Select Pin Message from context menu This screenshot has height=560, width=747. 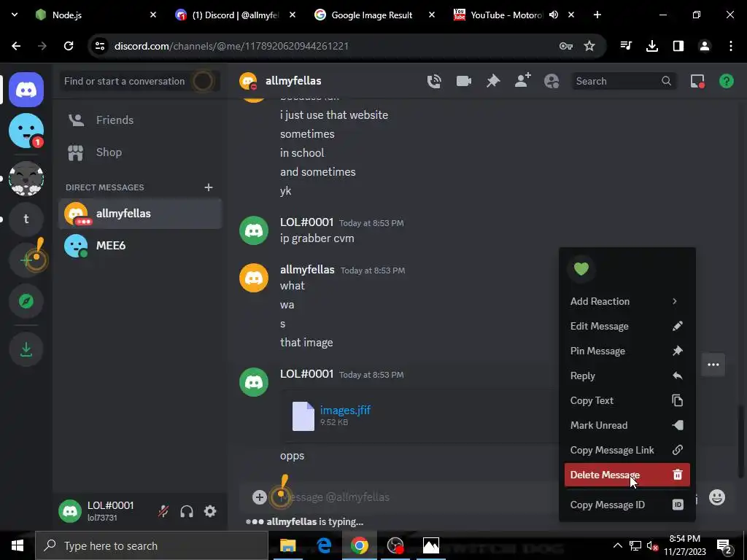coord(627,351)
